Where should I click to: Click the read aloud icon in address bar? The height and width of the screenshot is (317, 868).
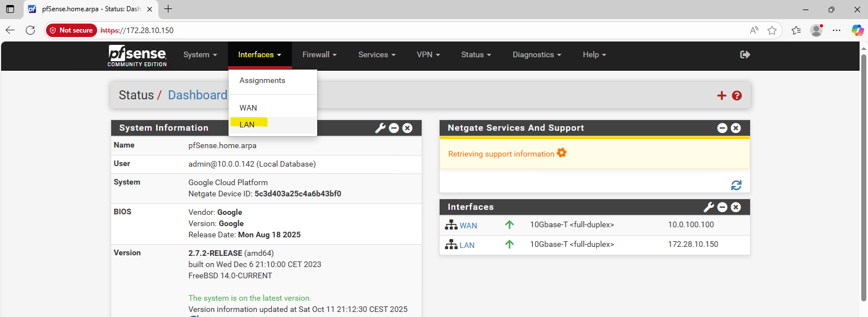tap(755, 30)
